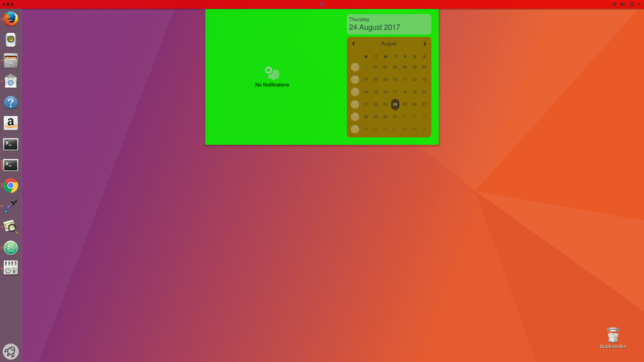Screen dimensions: 644x362
Task: Toggle the notification center indicator
Action: (322, 4)
